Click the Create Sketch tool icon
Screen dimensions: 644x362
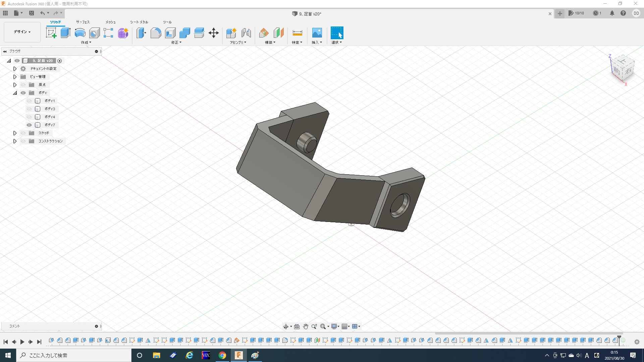point(51,33)
